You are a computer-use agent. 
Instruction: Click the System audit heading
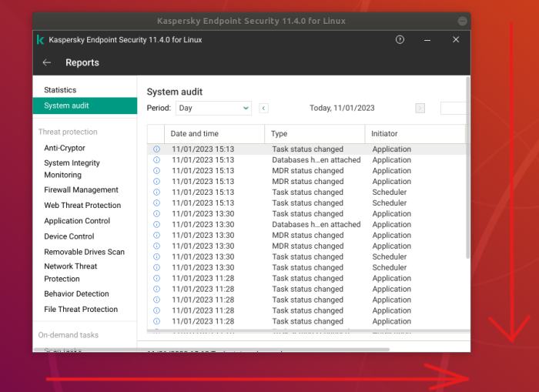pos(175,92)
